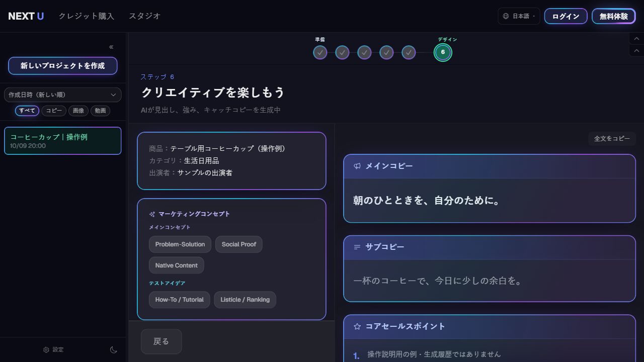Go to the third completed step circle
This screenshot has width=644, height=362.
pyautogui.click(x=364, y=52)
